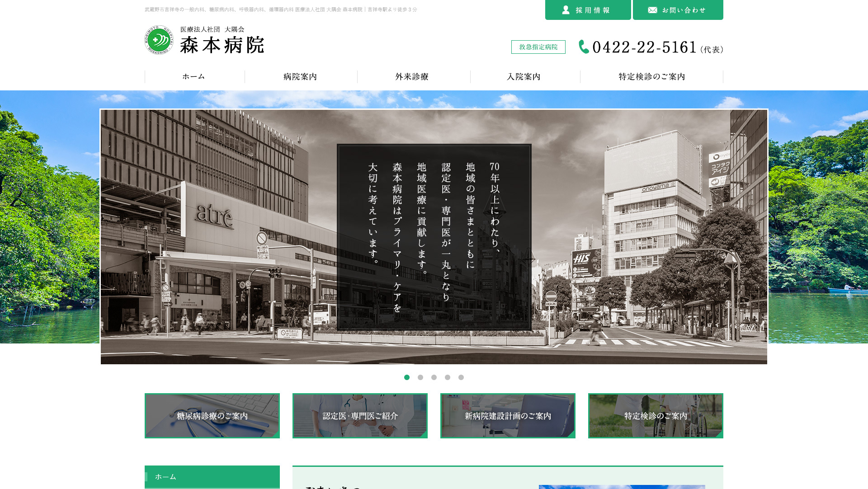Click the green phone icon beside 0422-22-5161

(x=584, y=47)
